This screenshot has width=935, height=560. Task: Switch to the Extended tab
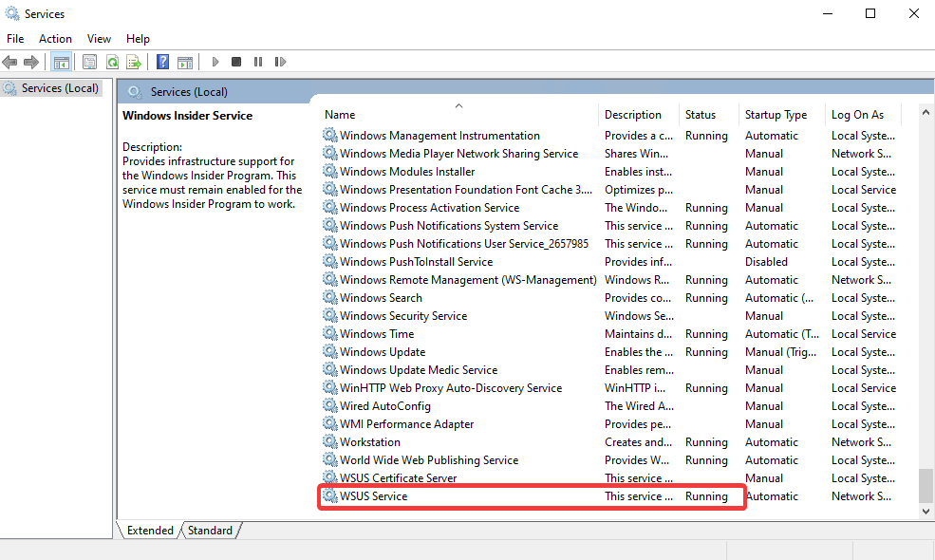click(150, 531)
